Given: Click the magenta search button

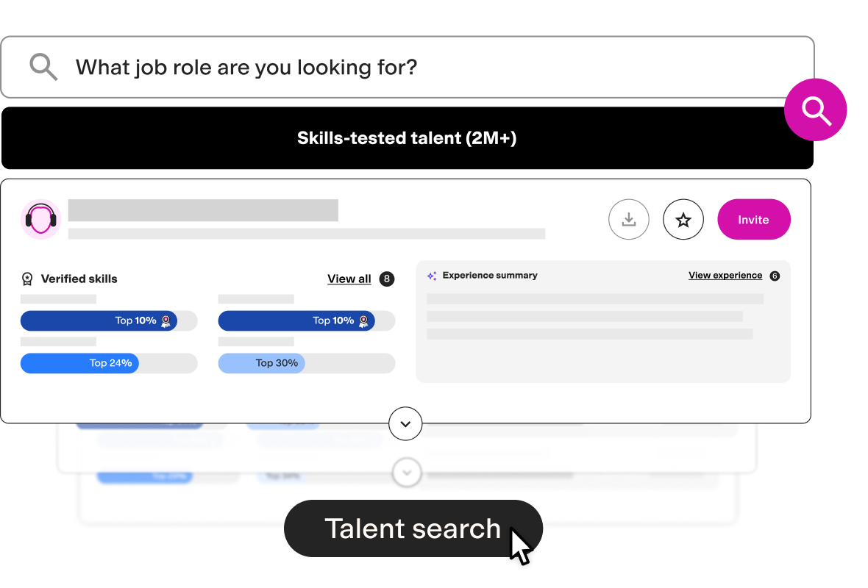Looking at the screenshot, I should coord(815,110).
